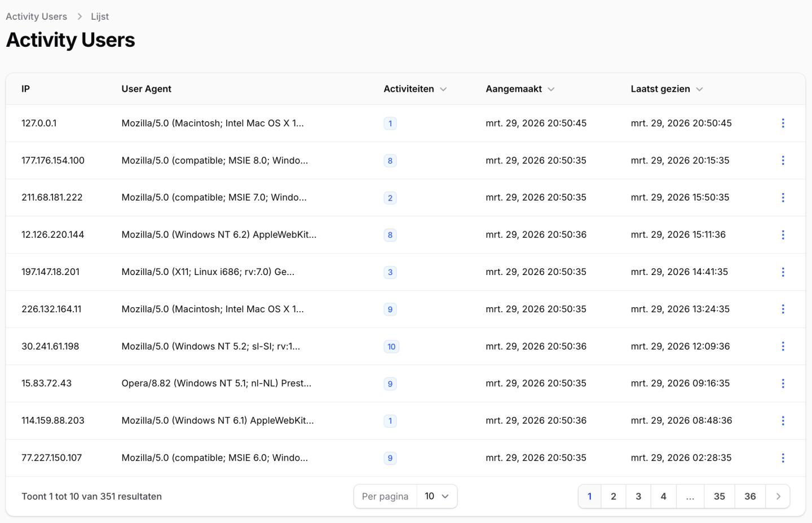Open actions menu for 30.241.61.198
Viewport: 812px width, 523px height.
pos(783,347)
